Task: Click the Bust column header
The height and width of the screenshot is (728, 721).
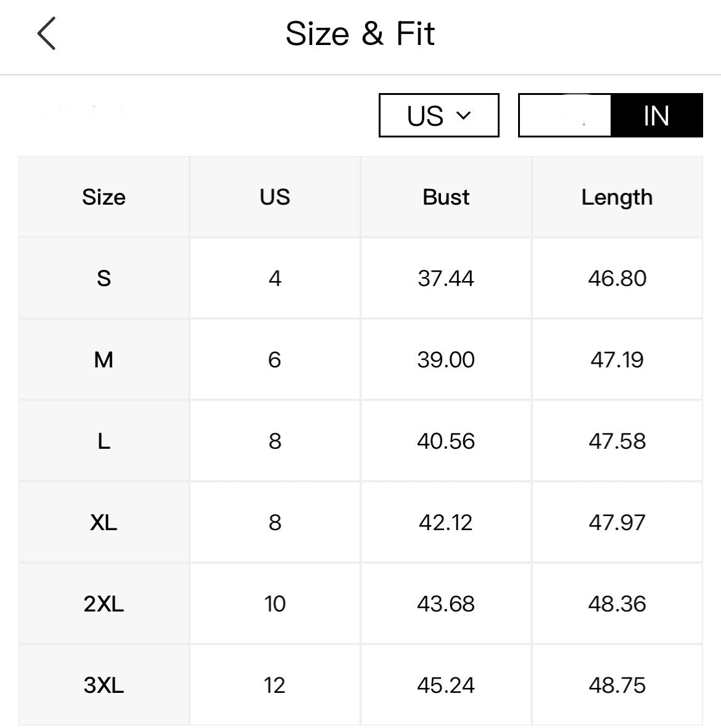Action: 446,197
